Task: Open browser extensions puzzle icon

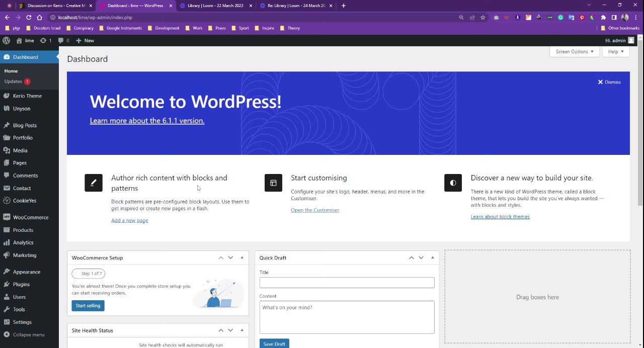Action: point(603,17)
